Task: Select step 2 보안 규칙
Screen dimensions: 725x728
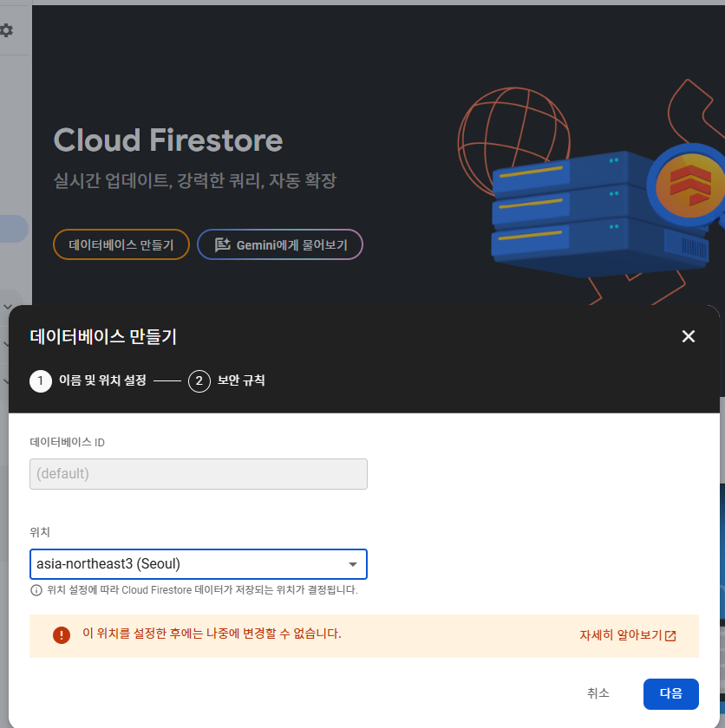Action: [226, 381]
